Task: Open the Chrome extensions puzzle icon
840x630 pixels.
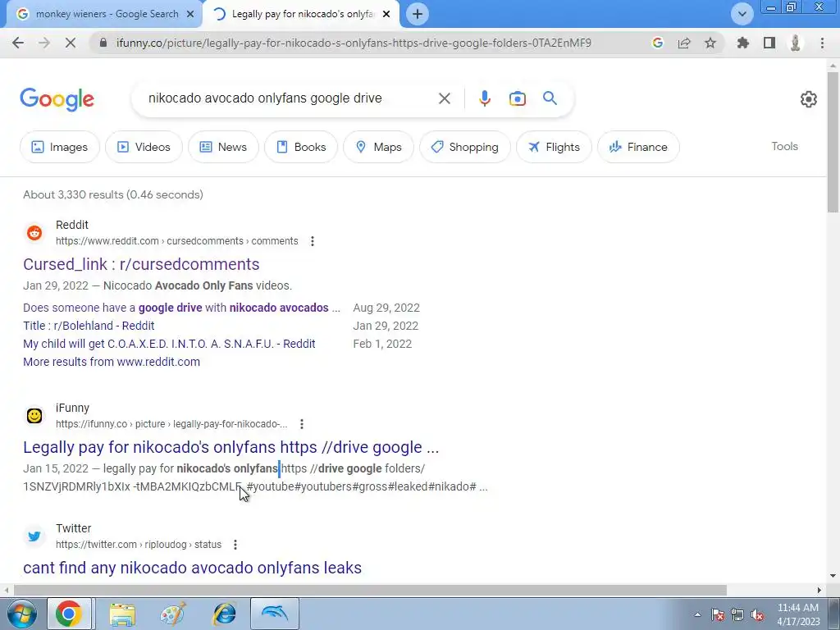Action: 742,43
